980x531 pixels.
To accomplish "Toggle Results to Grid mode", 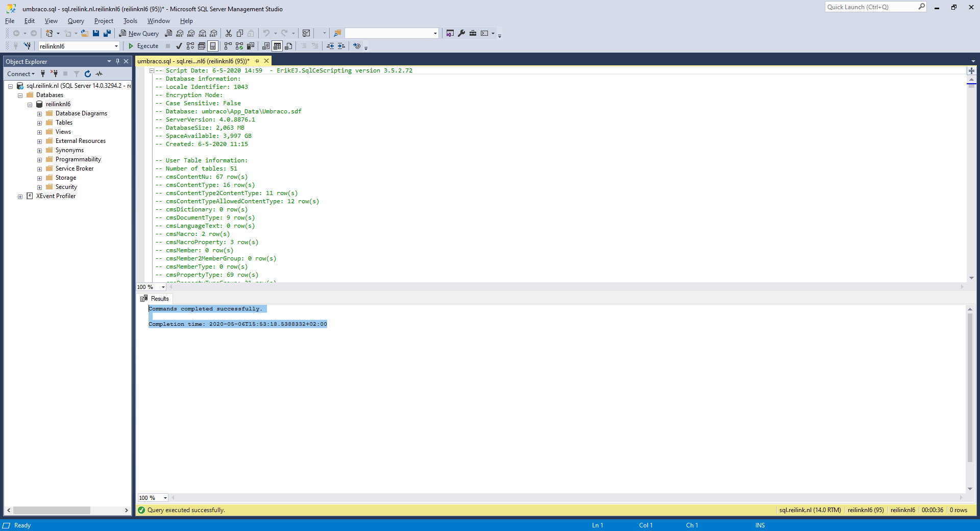I will 277,46.
